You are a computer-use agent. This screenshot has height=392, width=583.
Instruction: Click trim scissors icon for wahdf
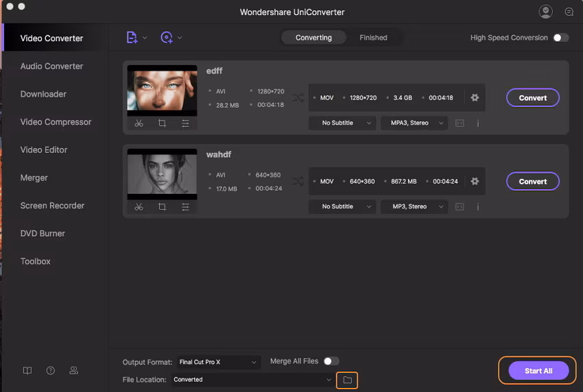(139, 207)
